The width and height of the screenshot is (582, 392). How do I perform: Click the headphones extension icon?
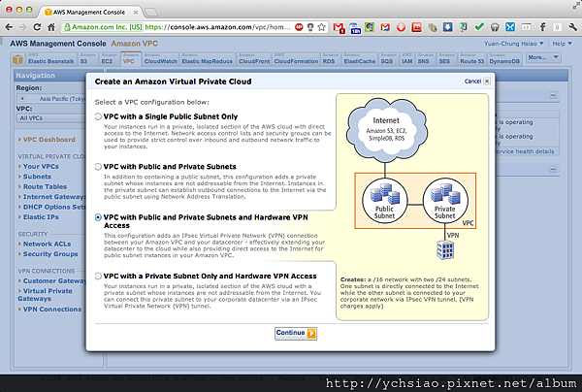click(x=495, y=27)
